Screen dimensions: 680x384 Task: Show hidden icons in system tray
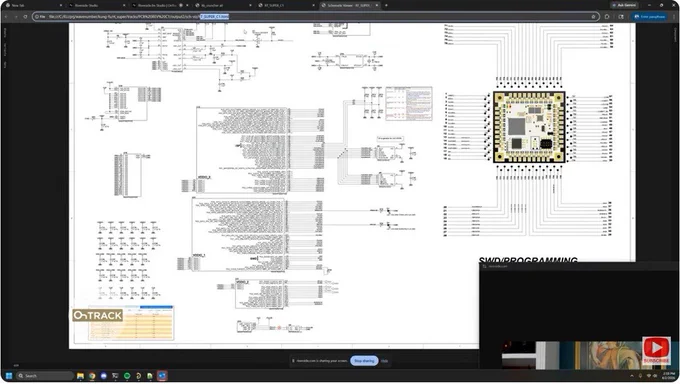coord(631,375)
